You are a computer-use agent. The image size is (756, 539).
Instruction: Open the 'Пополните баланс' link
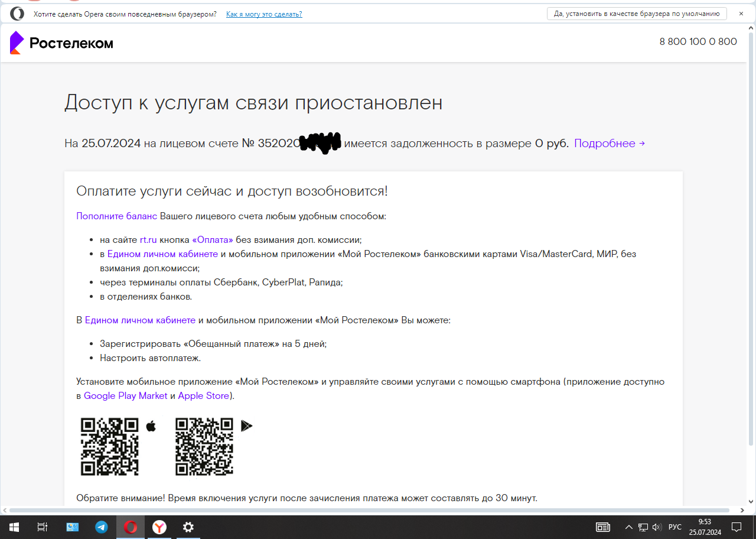pyautogui.click(x=116, y=216)
